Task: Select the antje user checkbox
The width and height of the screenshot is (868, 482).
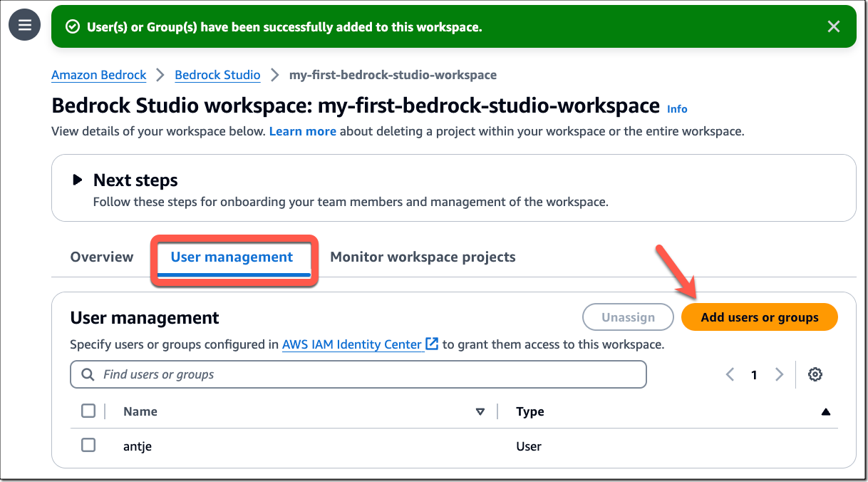Action: click(x=88, y=444)
